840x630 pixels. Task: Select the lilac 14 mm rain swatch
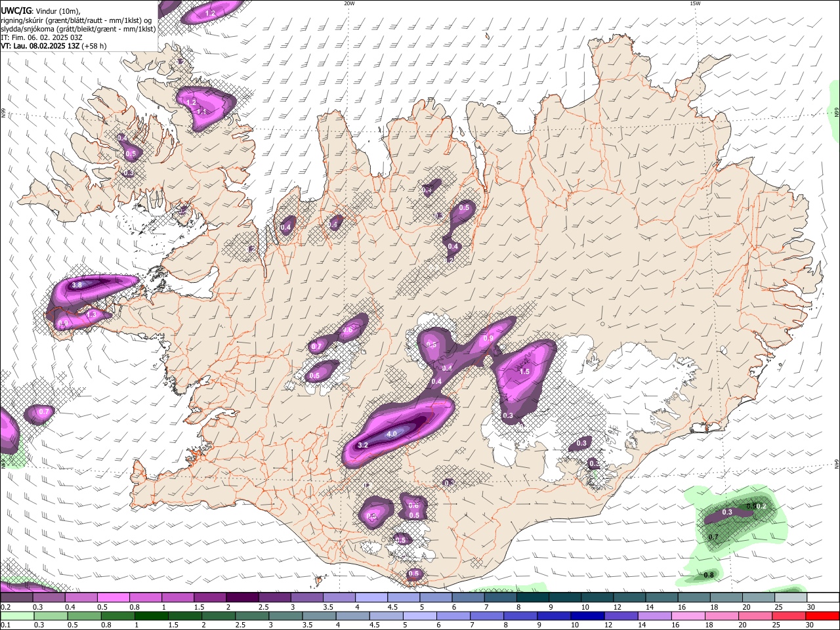pos(655,616)
